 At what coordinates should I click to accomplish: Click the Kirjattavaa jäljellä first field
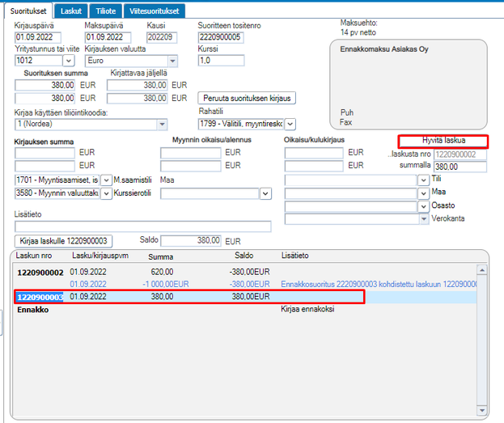point(137,85)
